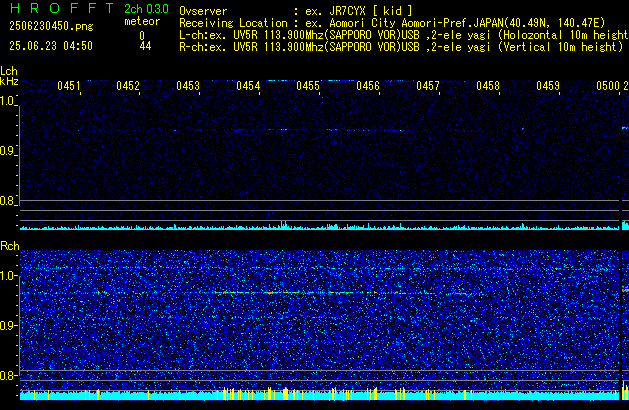Click the Rch channel label
The height and width of the screenshot is (410, 629).
[10, 246]
